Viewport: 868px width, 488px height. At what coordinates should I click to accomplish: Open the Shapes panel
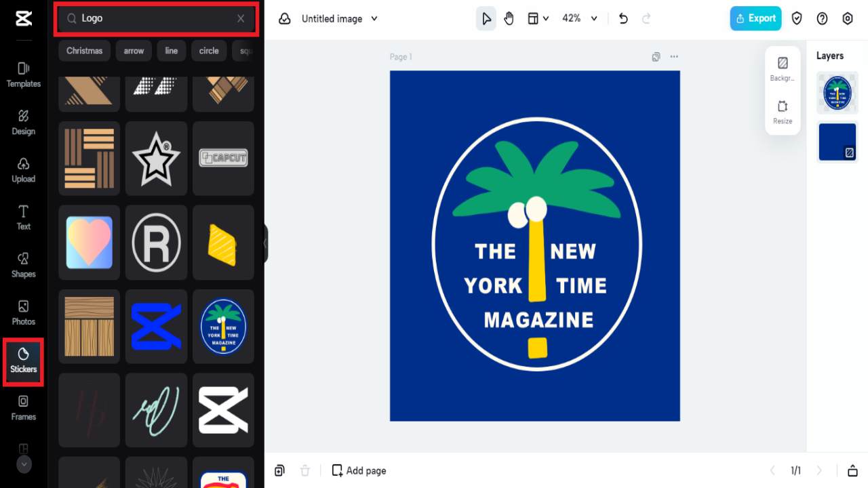point(24,265)
